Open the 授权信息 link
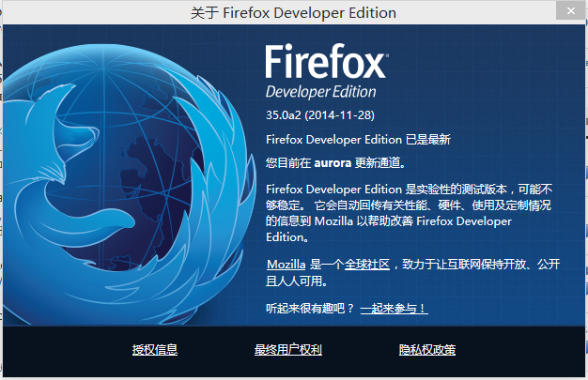588x380 pixels. pyautogui.click(x=155, y=350)
